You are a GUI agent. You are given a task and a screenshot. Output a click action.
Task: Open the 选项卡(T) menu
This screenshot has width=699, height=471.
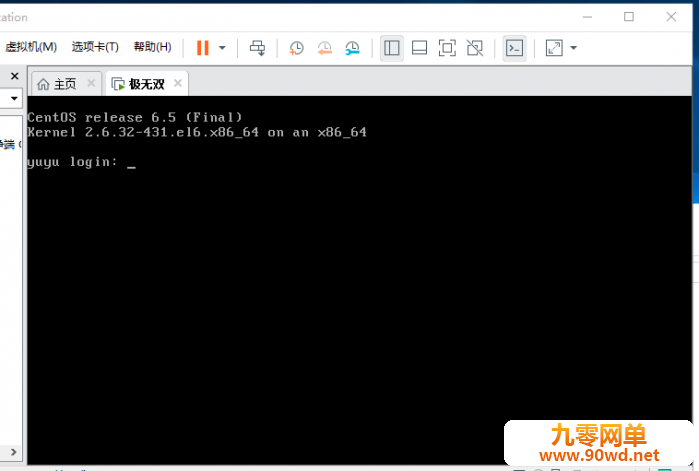(95, 47)
